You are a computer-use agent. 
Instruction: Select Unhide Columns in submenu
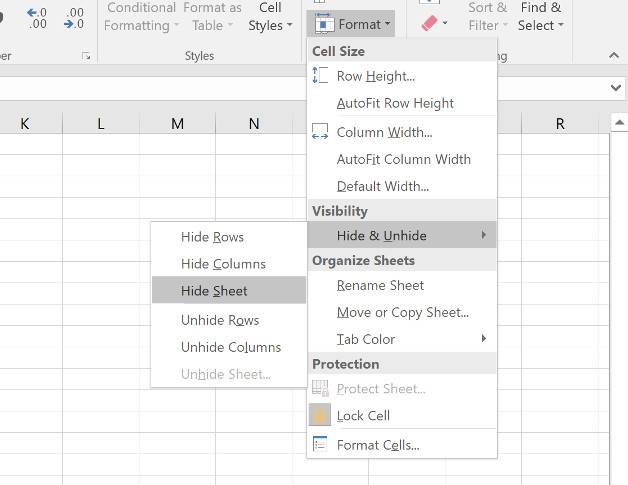(229, 347)
